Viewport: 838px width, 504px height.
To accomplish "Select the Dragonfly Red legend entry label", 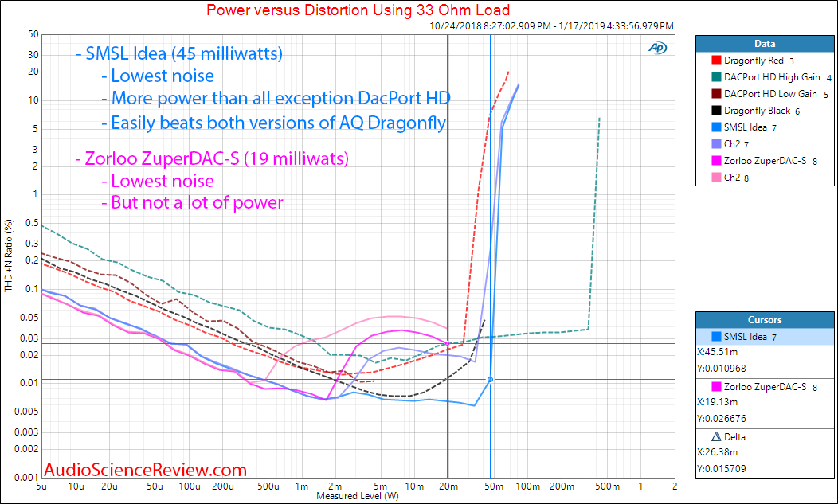I will [x=754, y=61].
